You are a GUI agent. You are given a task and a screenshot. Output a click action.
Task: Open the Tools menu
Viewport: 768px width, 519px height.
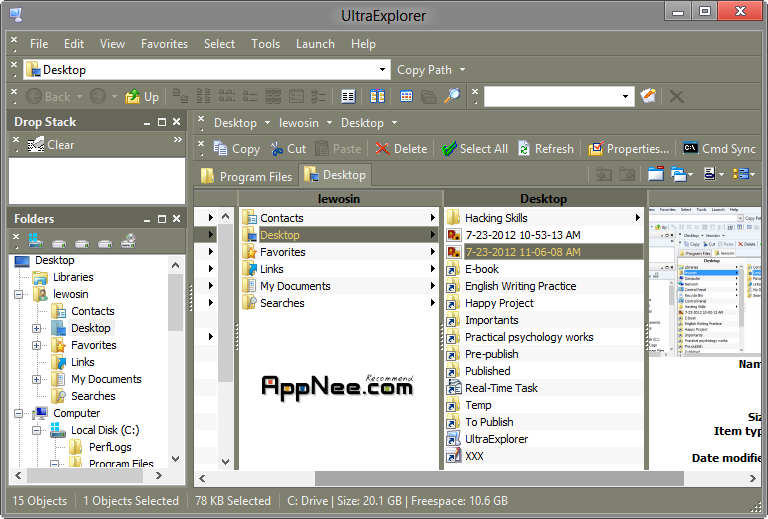(265, 44)
